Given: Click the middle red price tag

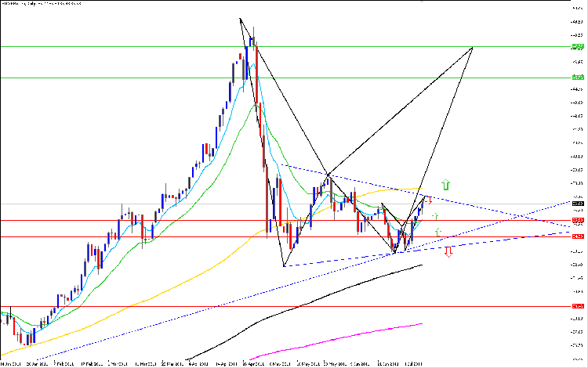Looking at the screenshot, I should pyautogui.click(x=578, y=236).
